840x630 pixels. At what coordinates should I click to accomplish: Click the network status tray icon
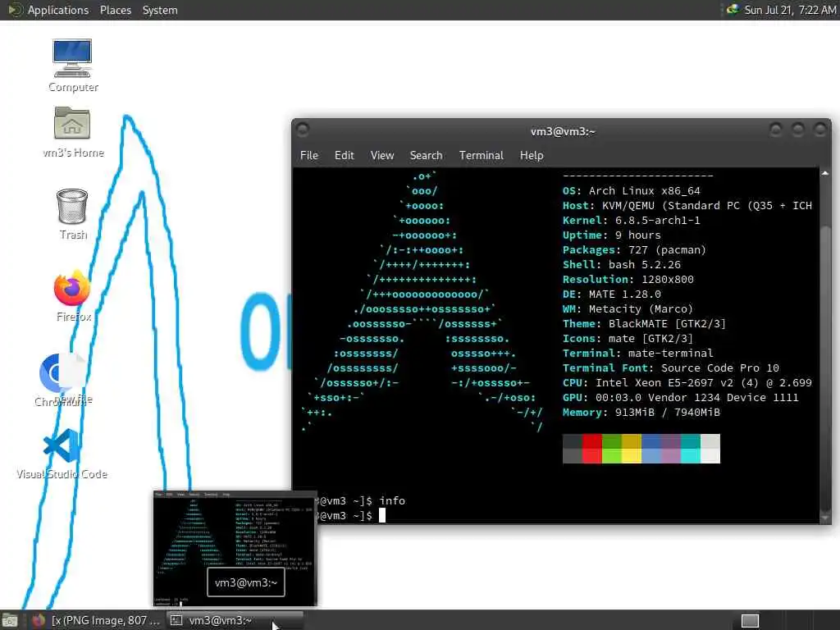[733, 10]
